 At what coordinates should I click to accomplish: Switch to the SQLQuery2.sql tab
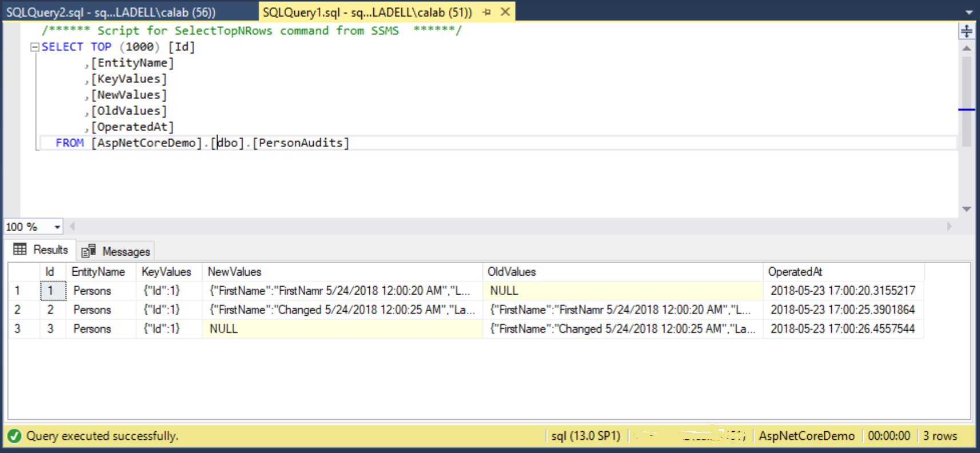(110, 12)
